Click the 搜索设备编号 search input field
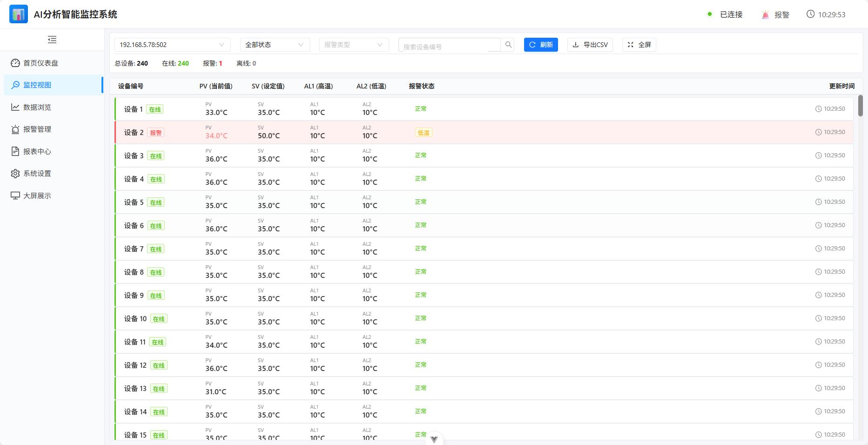This screenshot has width=868, height=445. pos(450,45)
